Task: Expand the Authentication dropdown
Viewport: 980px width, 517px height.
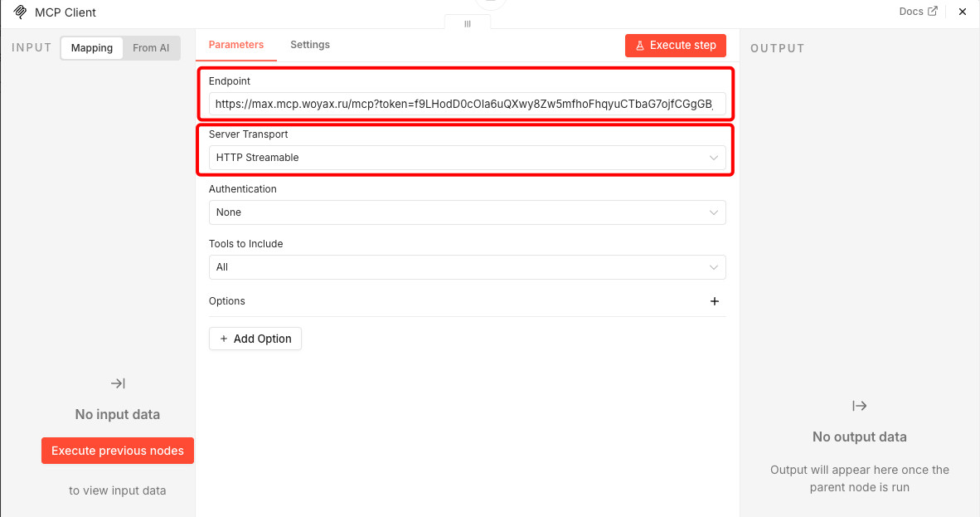Action: 467,212
